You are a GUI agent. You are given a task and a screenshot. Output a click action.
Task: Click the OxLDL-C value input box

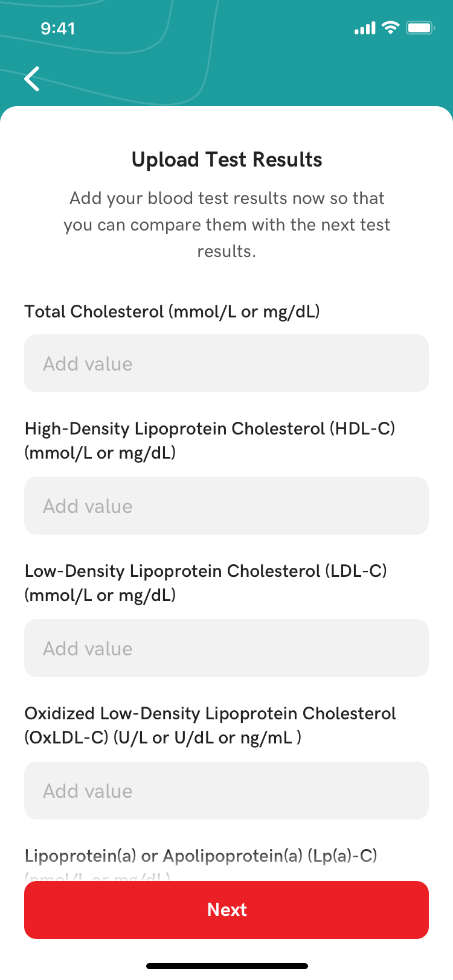point(226,791)
